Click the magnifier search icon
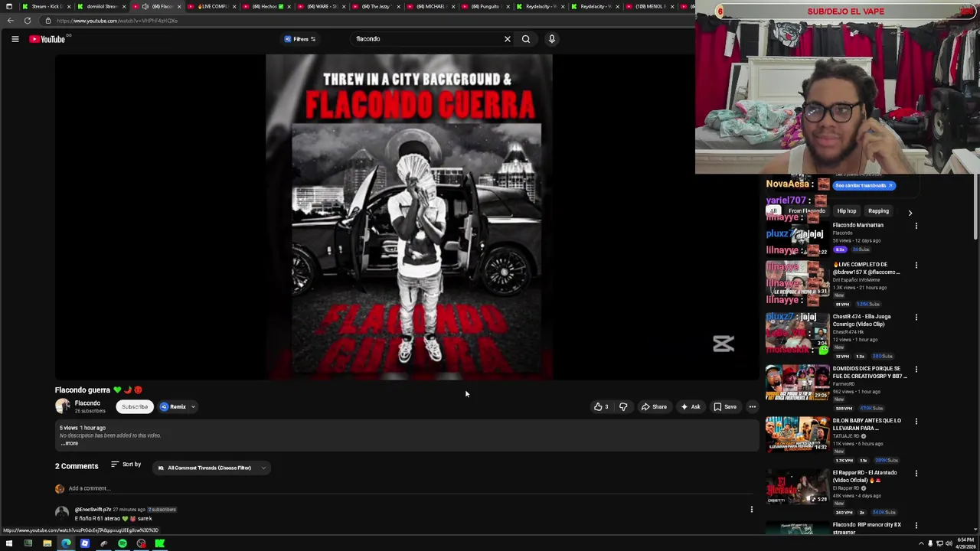 click(x=526, y=39)
